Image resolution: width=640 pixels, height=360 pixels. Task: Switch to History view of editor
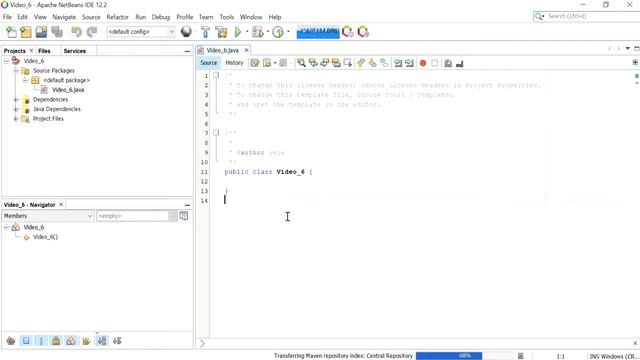pyautogui.click(x=234, y=62)
